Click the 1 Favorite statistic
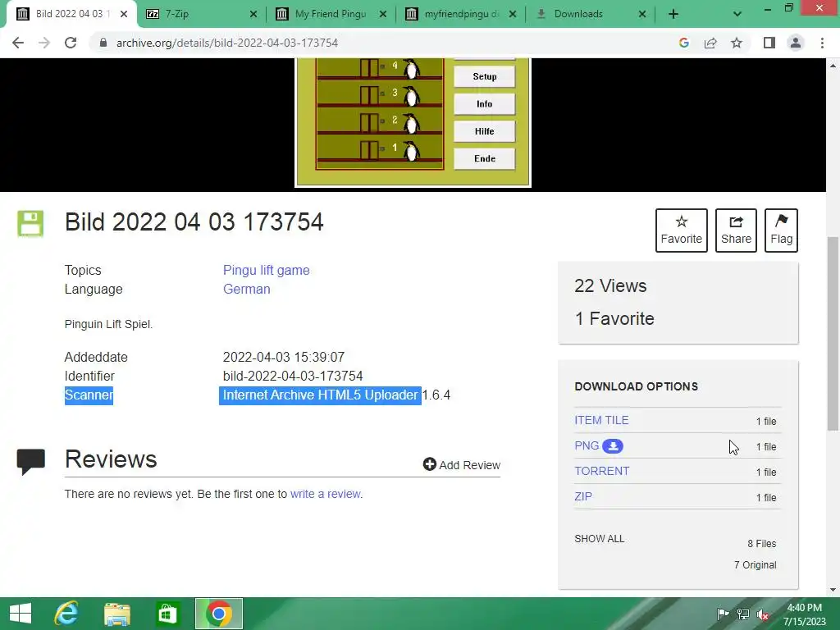The height and width of the screenshot is (630, 840). click(614, 319)
